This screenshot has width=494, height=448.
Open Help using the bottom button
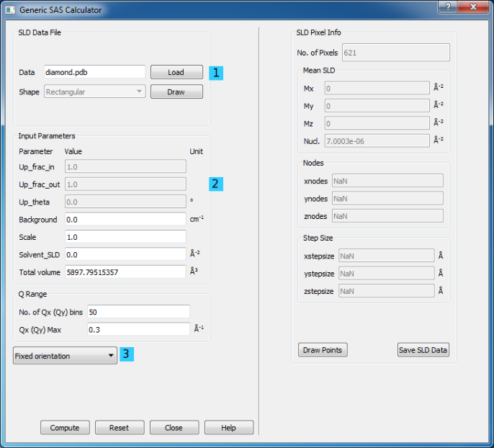coord(228,427)
